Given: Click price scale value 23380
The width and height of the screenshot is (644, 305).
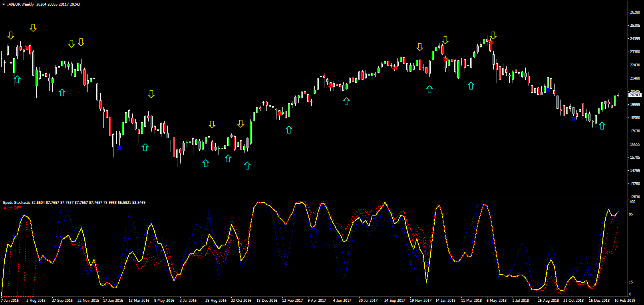Looking at the screenshot, I should (x=635, y=52).
